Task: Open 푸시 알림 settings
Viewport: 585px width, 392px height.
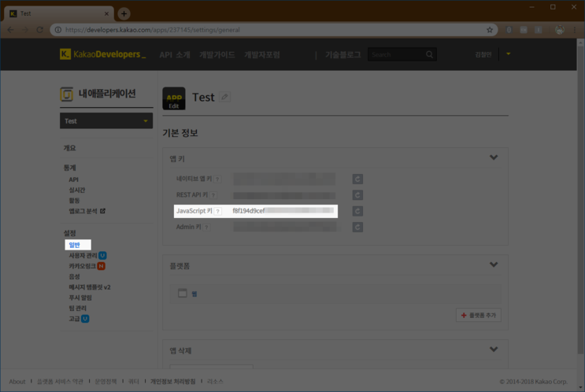Action: pyautogui.click(x=80, y=298)
